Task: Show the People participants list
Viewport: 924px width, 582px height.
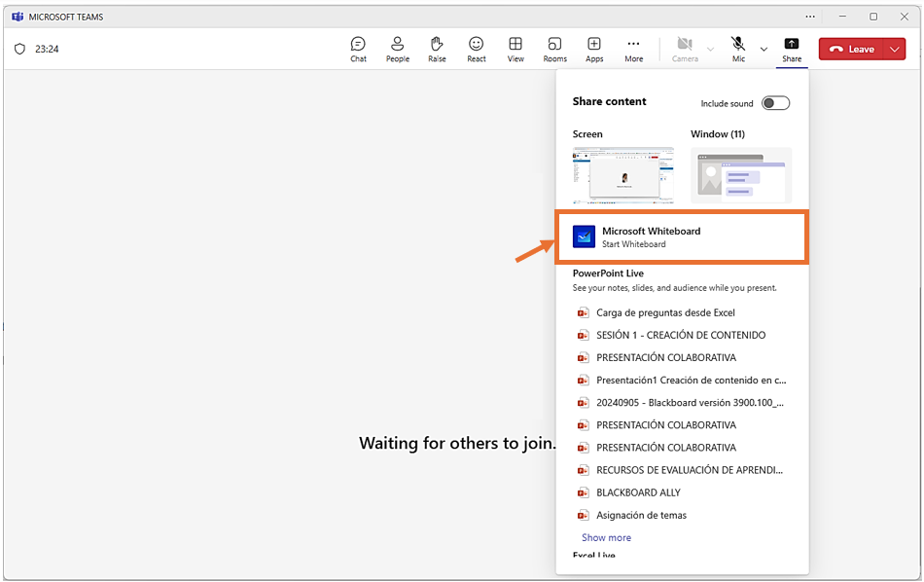Action: click(x=397, y=49)
